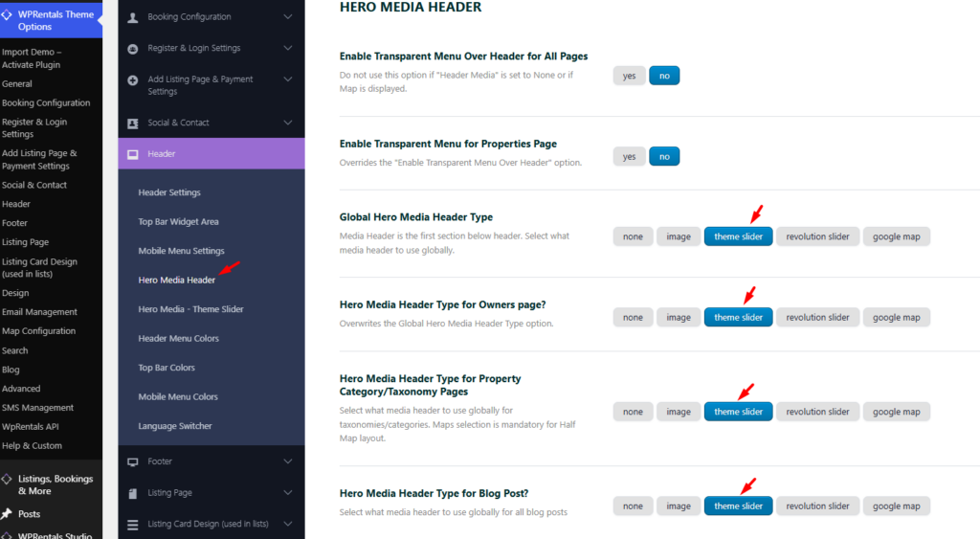Select none for Property Category/Taxonomy Pages
Screen dimensions: 980x539
coord(633,412)
